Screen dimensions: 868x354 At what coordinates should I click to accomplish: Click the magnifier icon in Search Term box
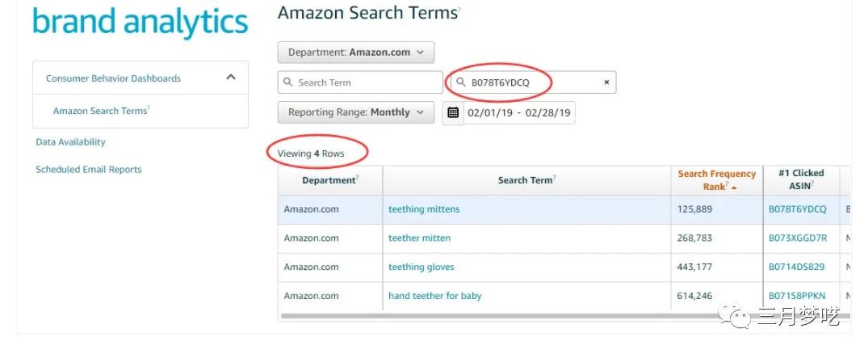pyautogui.click(x=288, y=82)
